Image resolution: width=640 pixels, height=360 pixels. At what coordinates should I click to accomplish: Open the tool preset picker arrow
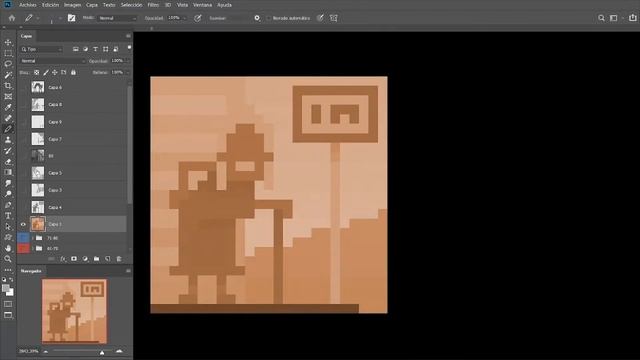38,18
